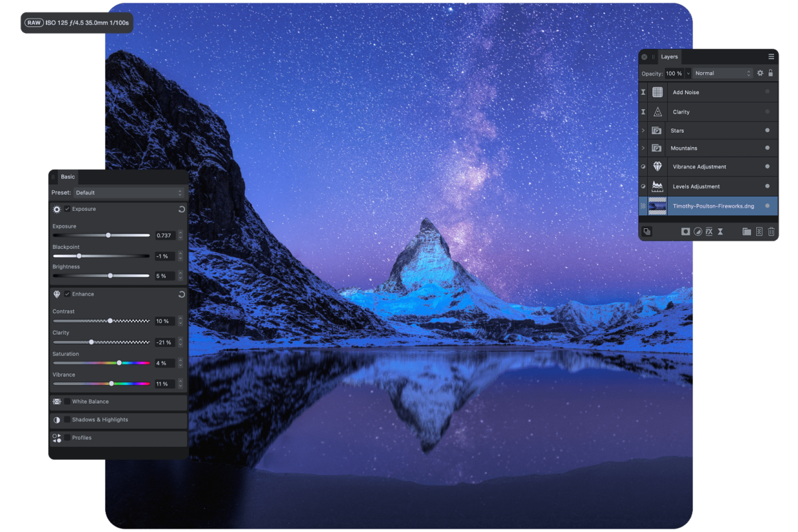
Task: Enable the Shadows & Highlights checkbox
Action: click(x=67, y=419)
